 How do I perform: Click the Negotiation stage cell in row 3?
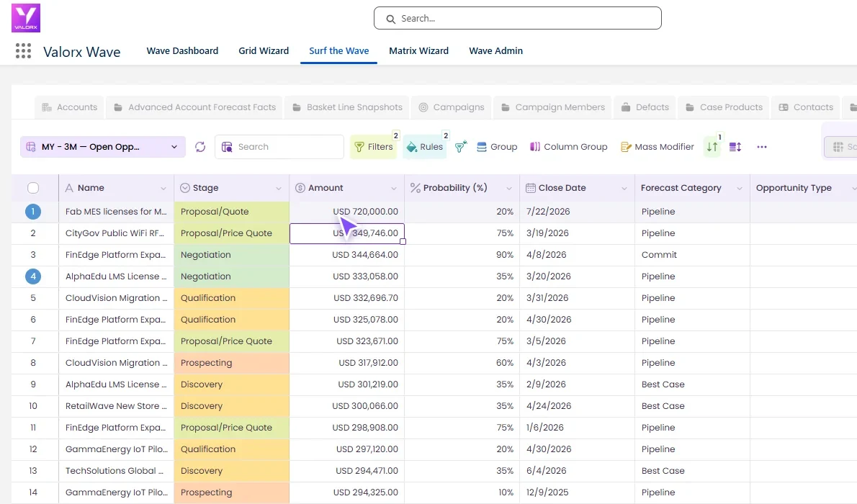[x=231, y=255]
